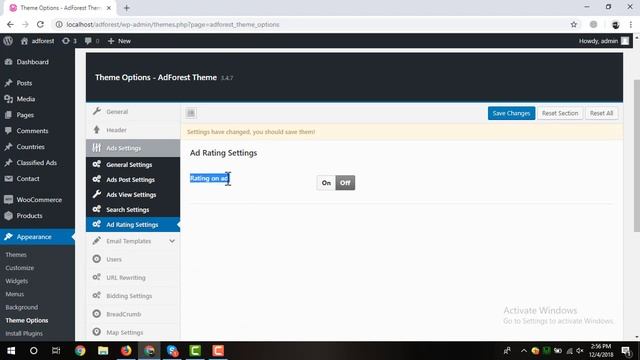Screen dimensions: 640x360
Task: Open a new browser tab
Action: [x=127, y=8]
